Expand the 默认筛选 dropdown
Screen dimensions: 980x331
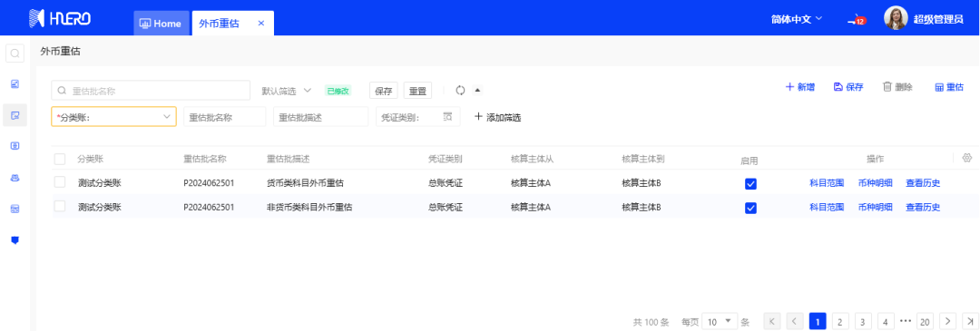pos(286,91)
